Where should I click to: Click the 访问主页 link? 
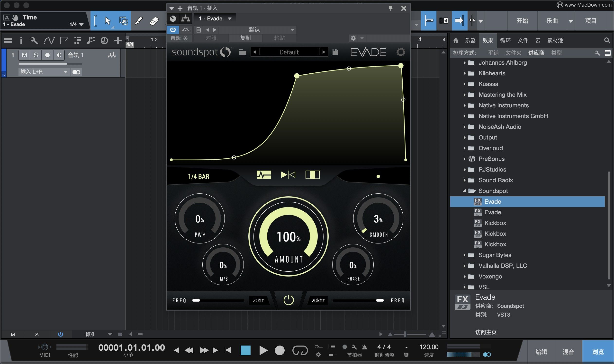pyautogui.click(x=486, y=332)
